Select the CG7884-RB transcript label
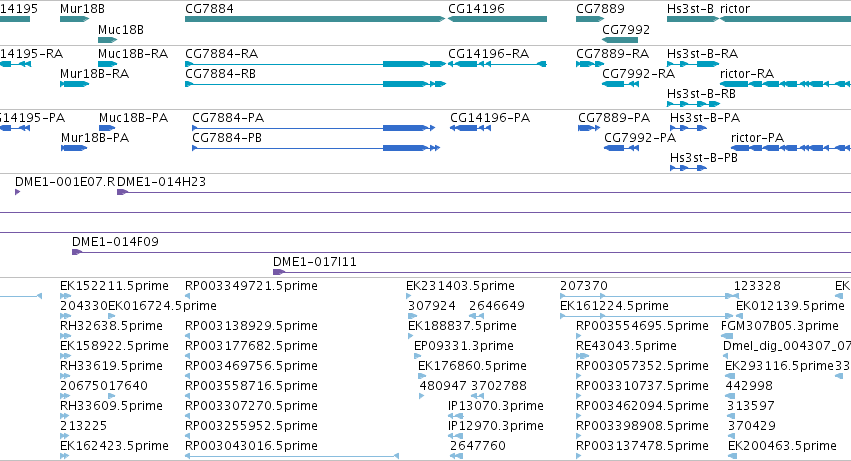851x461 pixels. point(220,74)
